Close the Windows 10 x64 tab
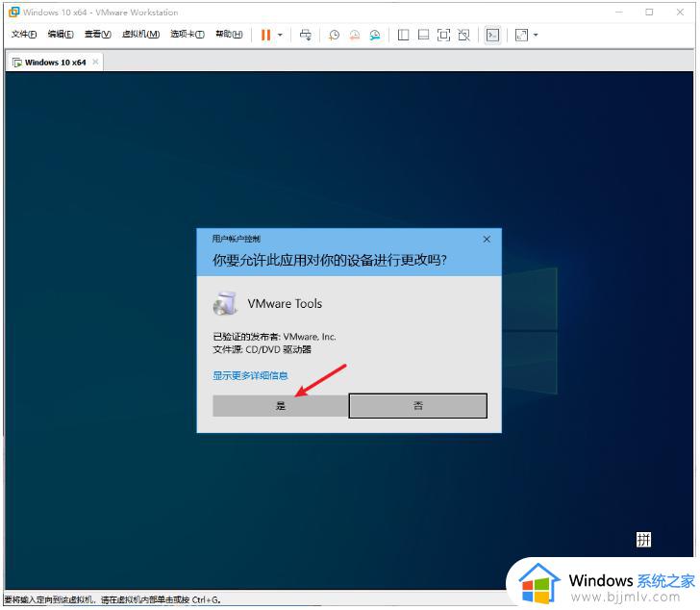The height and width of the screenshot is (610, 700). coord(95,63)
